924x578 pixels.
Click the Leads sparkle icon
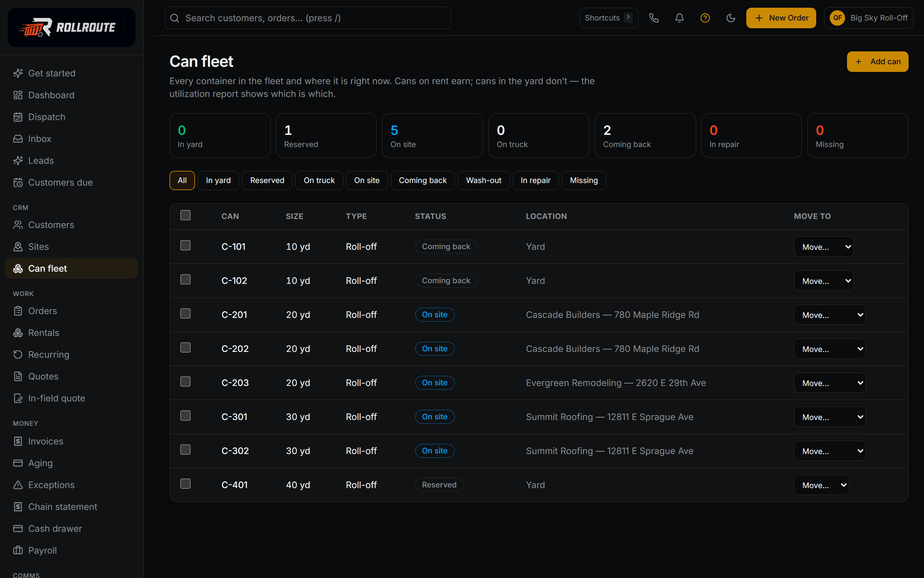click(x=18, y=160)
